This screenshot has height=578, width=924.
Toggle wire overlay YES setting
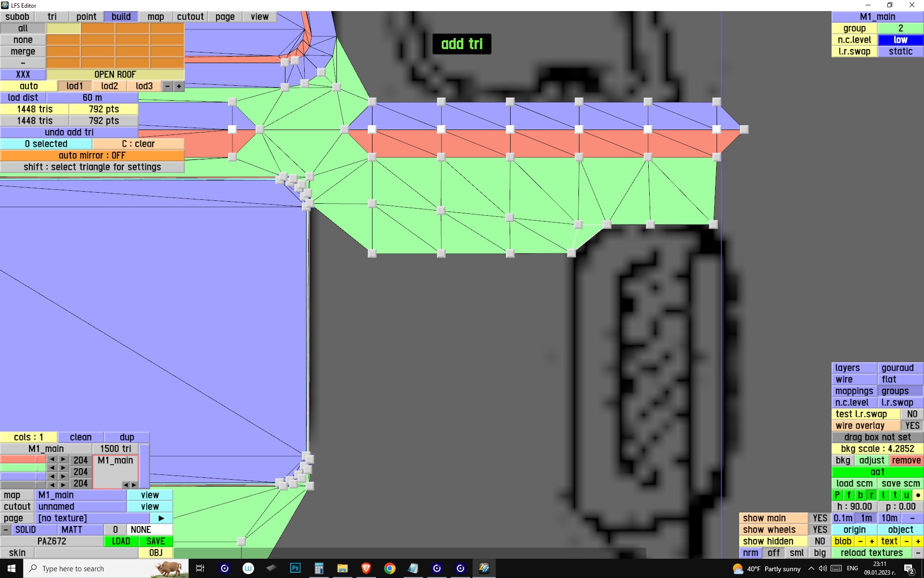pos(911,425)
